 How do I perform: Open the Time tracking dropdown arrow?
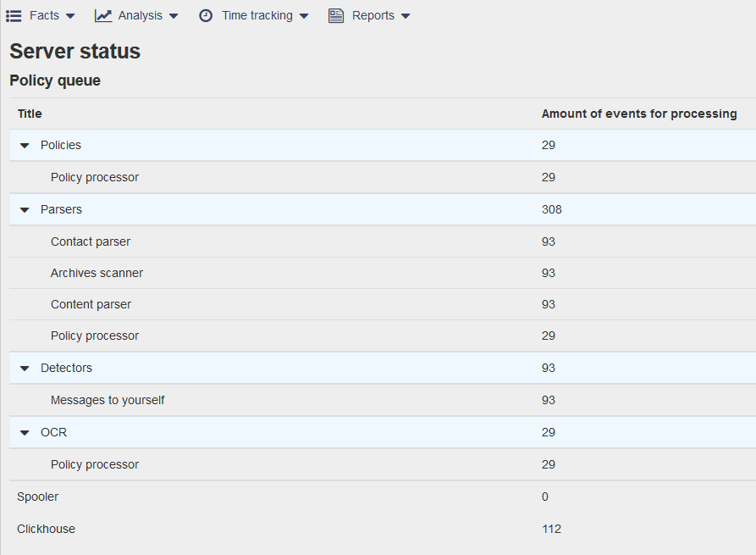(304, 16)
